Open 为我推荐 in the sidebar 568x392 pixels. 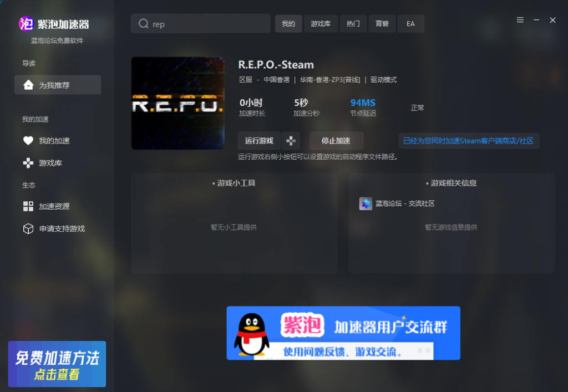point(58,85)
